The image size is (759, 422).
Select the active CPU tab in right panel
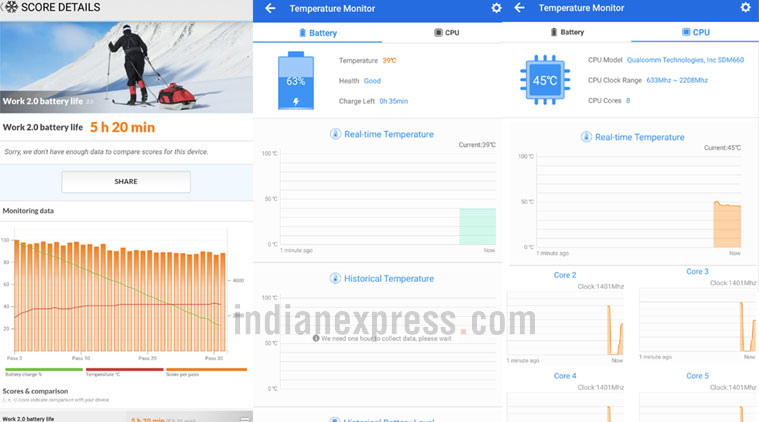coord(696,32)
